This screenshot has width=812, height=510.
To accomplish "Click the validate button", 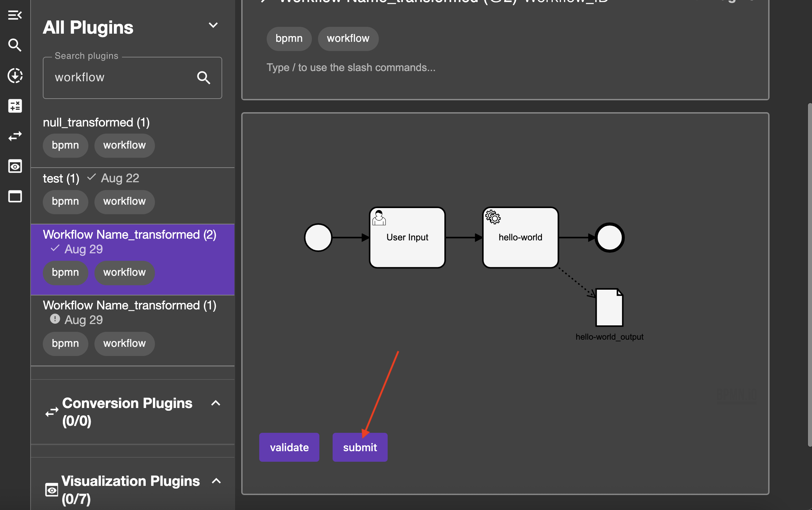I will click(x=289, y=447).
